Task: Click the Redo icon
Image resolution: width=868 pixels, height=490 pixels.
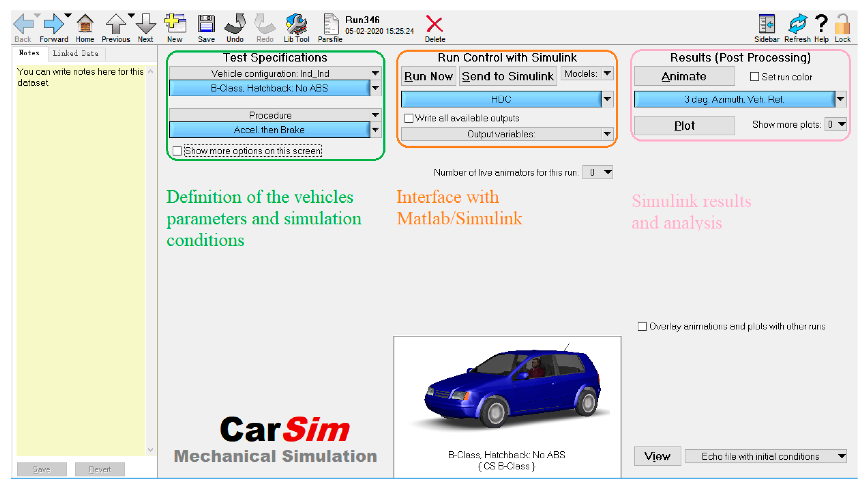Action: click(265, 24)
